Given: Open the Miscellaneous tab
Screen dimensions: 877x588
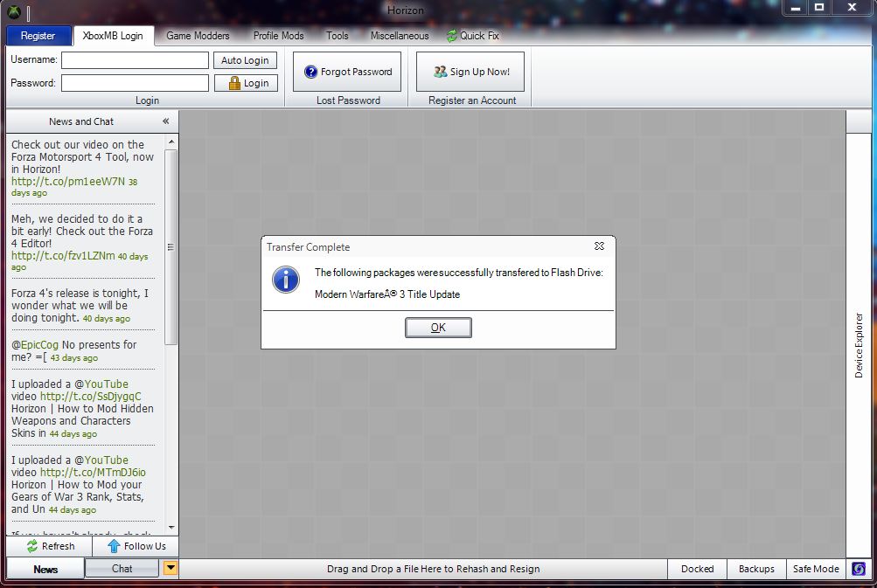Looking at the screenshot, I should pos(400,36).
